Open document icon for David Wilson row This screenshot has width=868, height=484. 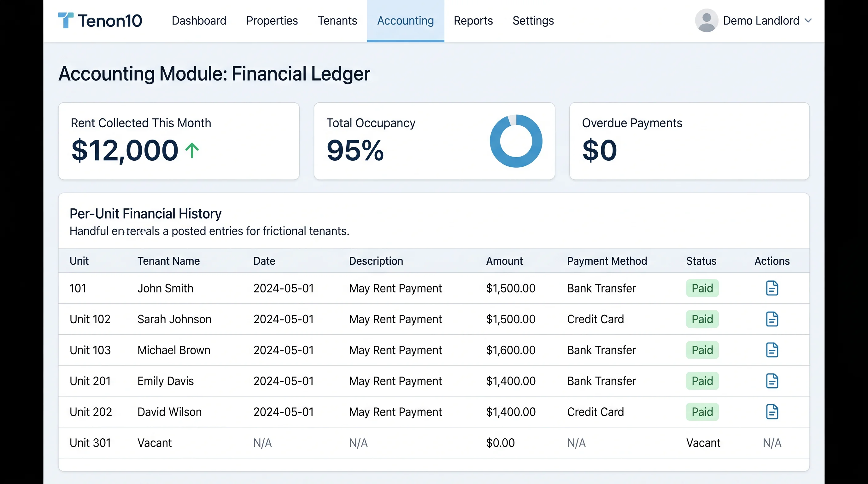(771, 412)
